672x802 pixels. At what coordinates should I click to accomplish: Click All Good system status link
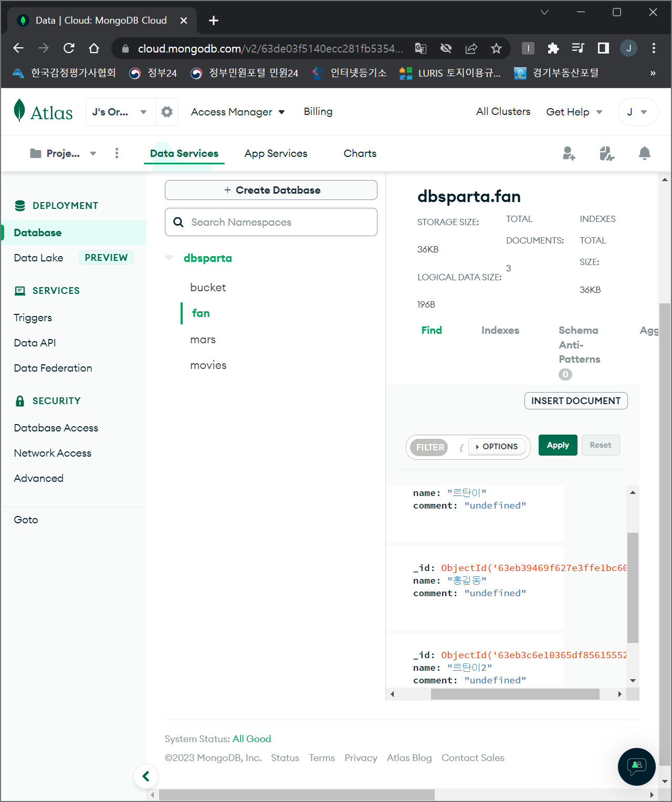(251, 738)
